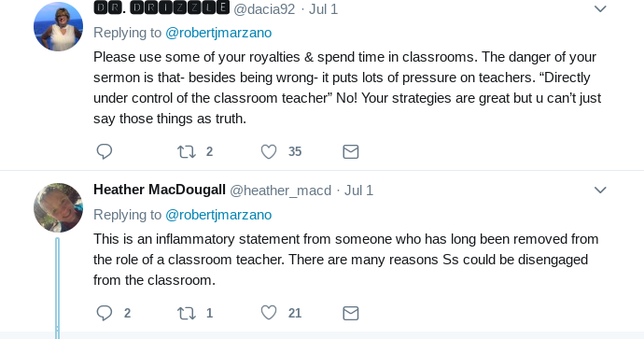This screenshot has height=339, width=644.
Task: Open Heather MacDougall's profile name
Action: coord(160,190)
